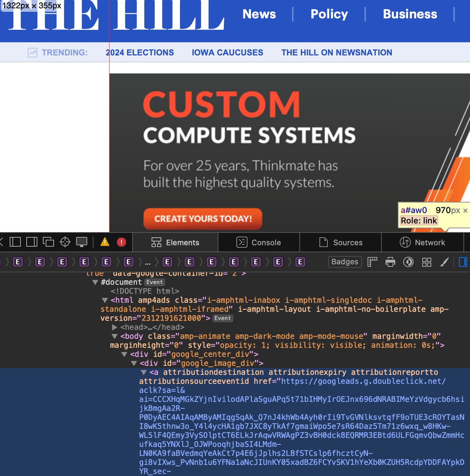
Task: Toggle forced appearance half-circle icon
Action: (408, 262)
